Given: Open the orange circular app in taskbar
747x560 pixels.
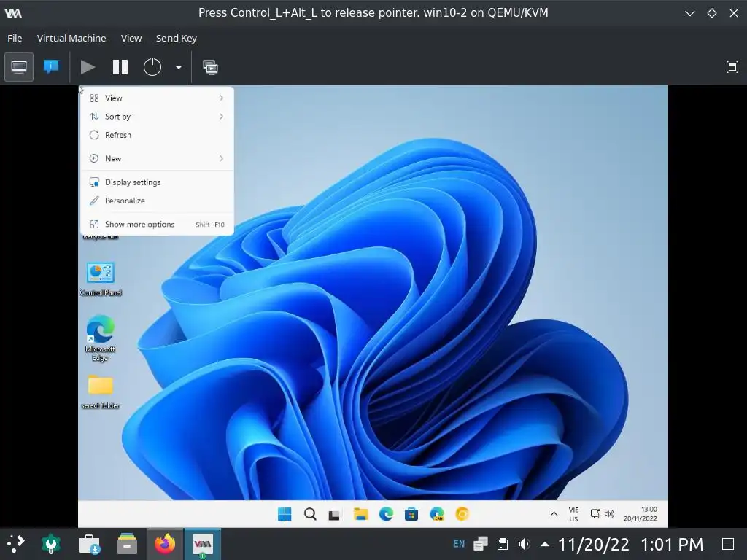Looking at the screenshot, I should 462,514.
